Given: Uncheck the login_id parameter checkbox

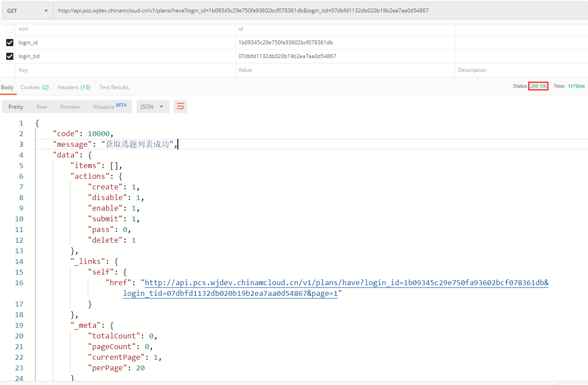Looking at the screenshot, I should point(10,43).
